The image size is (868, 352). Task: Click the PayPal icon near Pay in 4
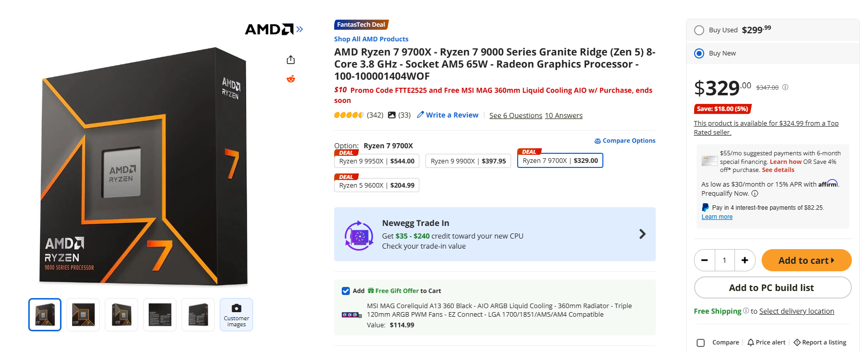tap(705, 207)
